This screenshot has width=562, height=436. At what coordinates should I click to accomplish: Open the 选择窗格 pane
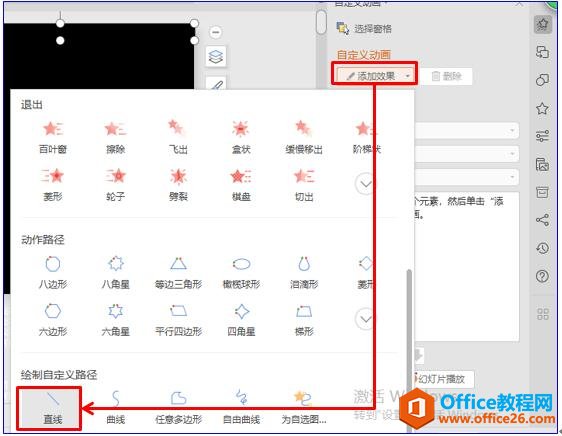click(x=364, y=29)
